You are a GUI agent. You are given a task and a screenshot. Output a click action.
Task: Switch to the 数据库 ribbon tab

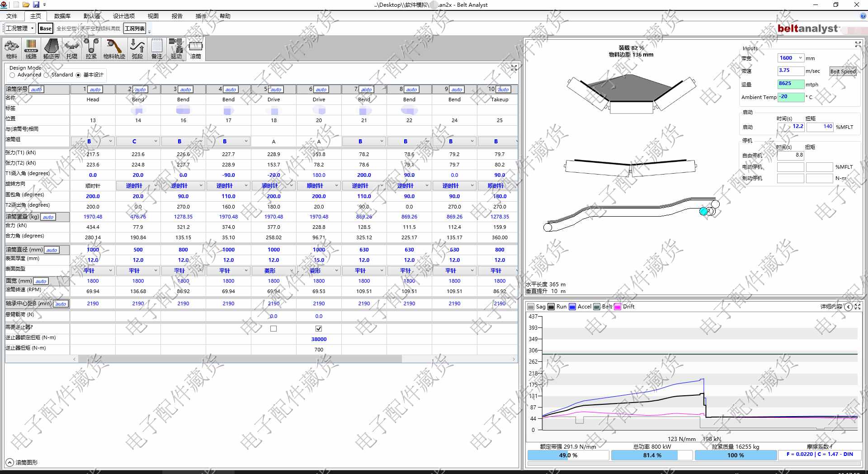coord(62,16)
